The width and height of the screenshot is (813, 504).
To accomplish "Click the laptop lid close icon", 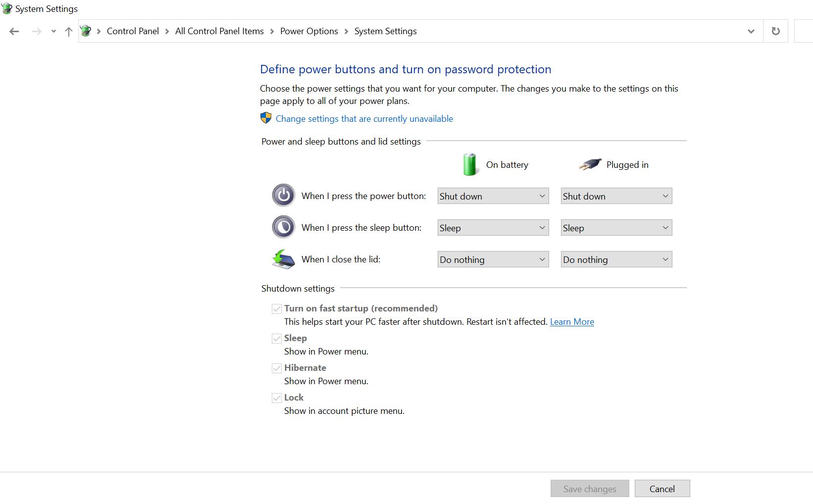I will point(283,259).
